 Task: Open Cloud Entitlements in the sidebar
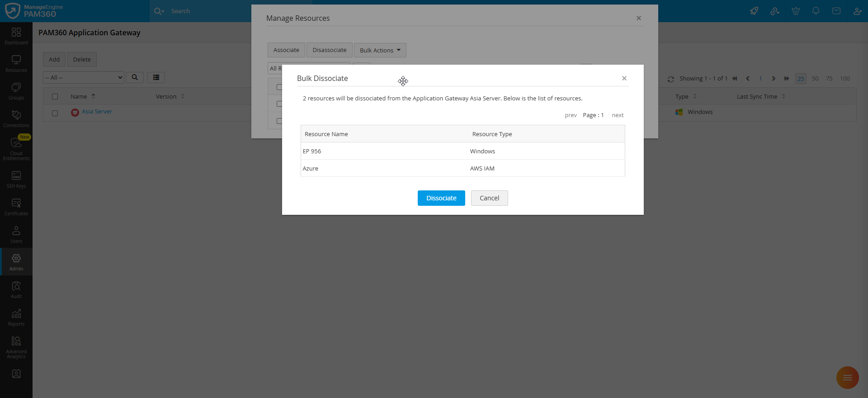(16, 148)
